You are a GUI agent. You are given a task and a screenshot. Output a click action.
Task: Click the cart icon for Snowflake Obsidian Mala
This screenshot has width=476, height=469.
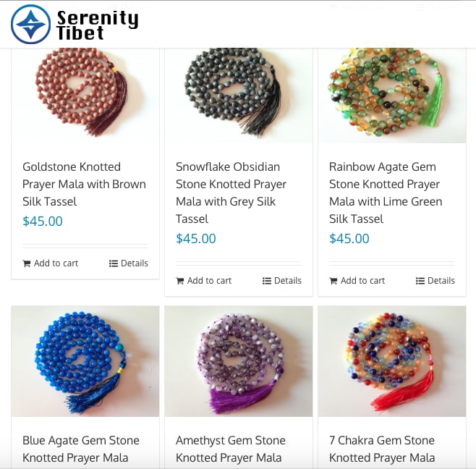point(180,281)
